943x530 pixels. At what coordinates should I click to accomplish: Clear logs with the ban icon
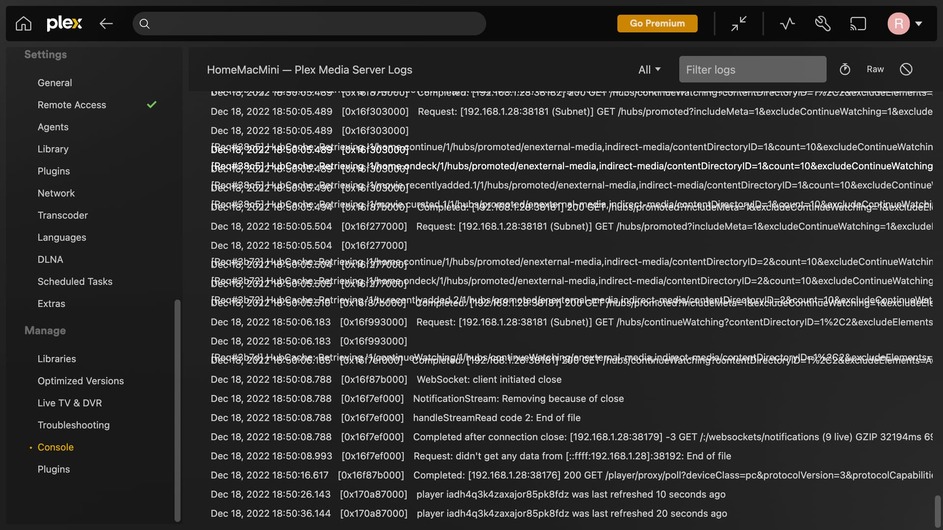[x=906, y=69]
